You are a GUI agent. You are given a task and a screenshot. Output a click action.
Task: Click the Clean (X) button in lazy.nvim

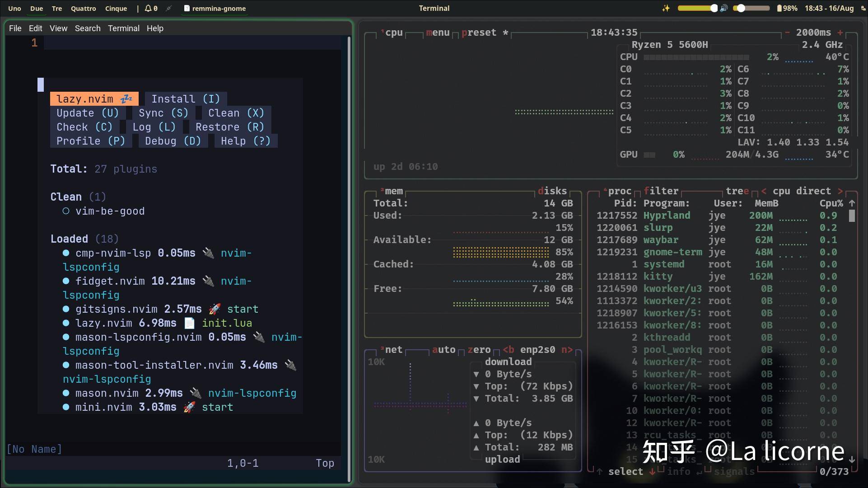(236, 113)
